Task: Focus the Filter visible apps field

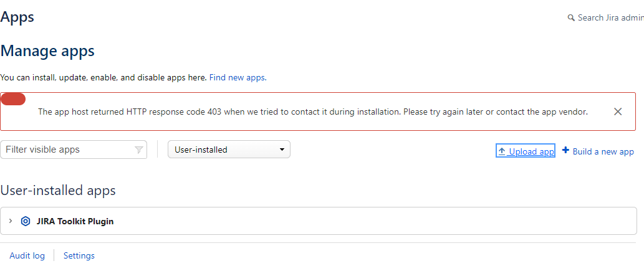Action: (74, 150)
